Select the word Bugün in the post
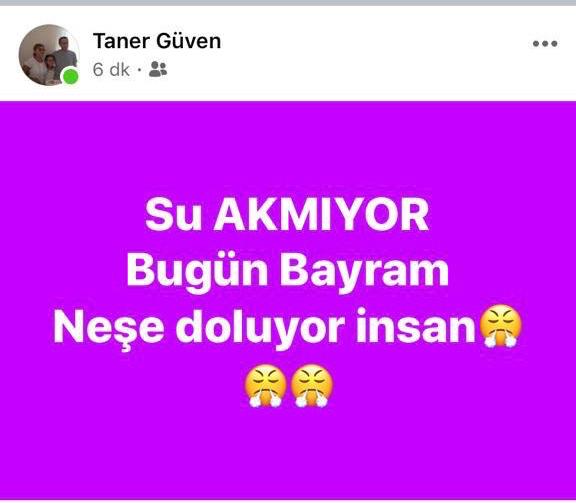 [x=197, y=272]
